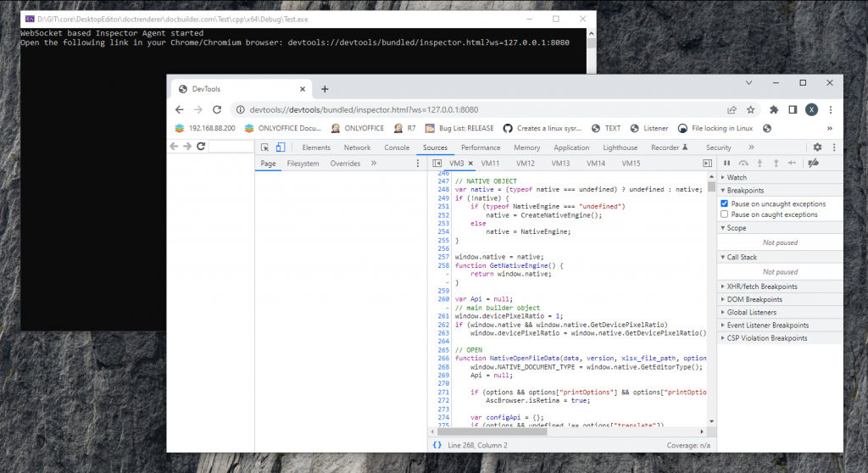Toggle the debugger sidebar icon
This screenshot has height=473, width=868.
click(708, 164)
